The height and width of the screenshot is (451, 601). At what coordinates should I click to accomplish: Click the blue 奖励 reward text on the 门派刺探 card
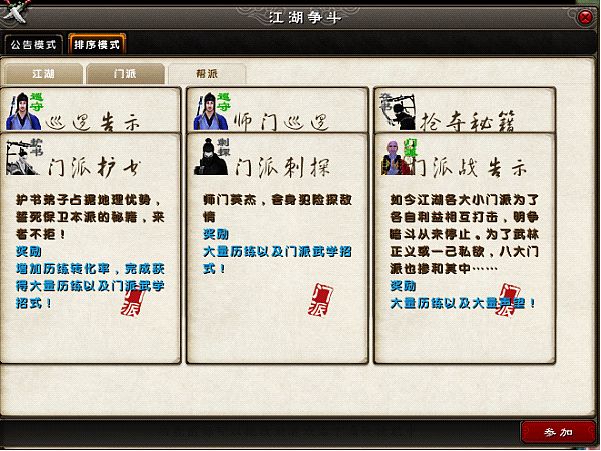click(x=216, y=234)
